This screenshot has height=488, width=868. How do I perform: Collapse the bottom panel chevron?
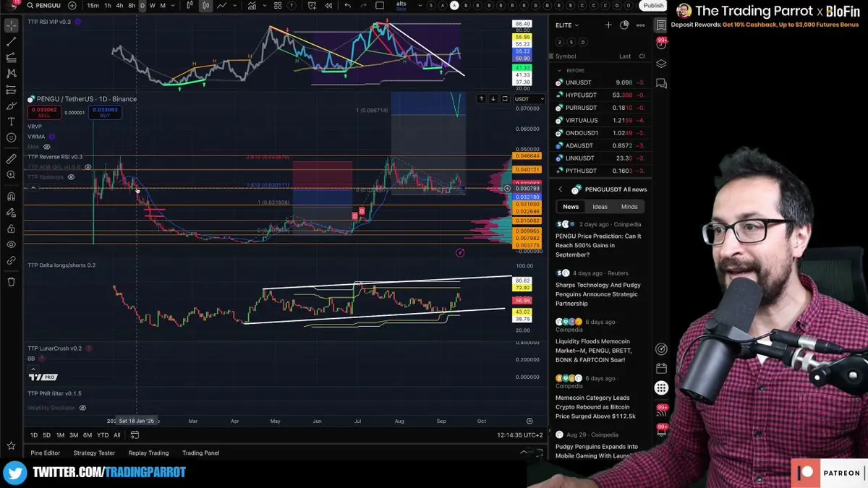coord(524,453)
